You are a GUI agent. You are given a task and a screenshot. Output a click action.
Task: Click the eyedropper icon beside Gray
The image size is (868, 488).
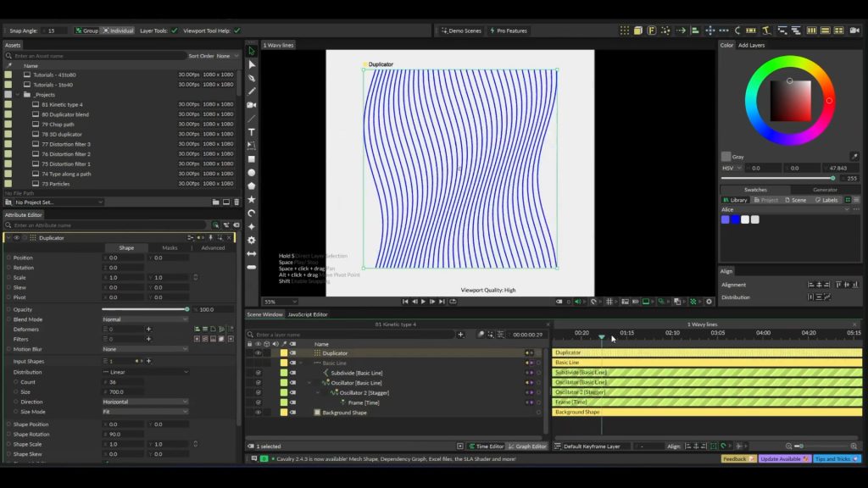tap(854, 157)
